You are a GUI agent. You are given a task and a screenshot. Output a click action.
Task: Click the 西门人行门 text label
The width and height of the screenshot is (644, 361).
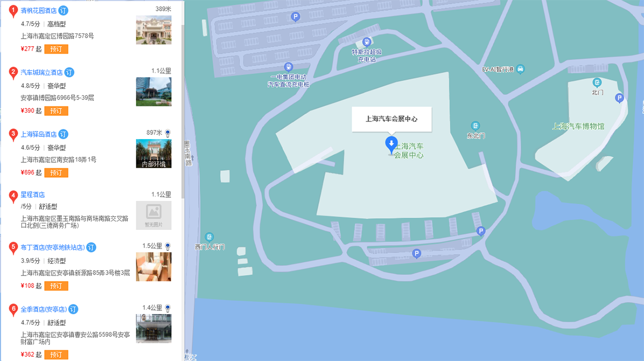click(210, 247)
